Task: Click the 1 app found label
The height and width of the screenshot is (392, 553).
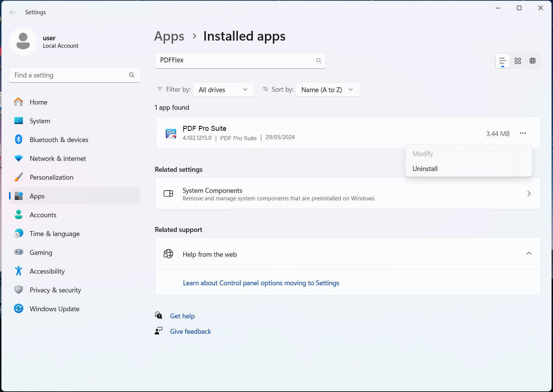Action: 172,107
